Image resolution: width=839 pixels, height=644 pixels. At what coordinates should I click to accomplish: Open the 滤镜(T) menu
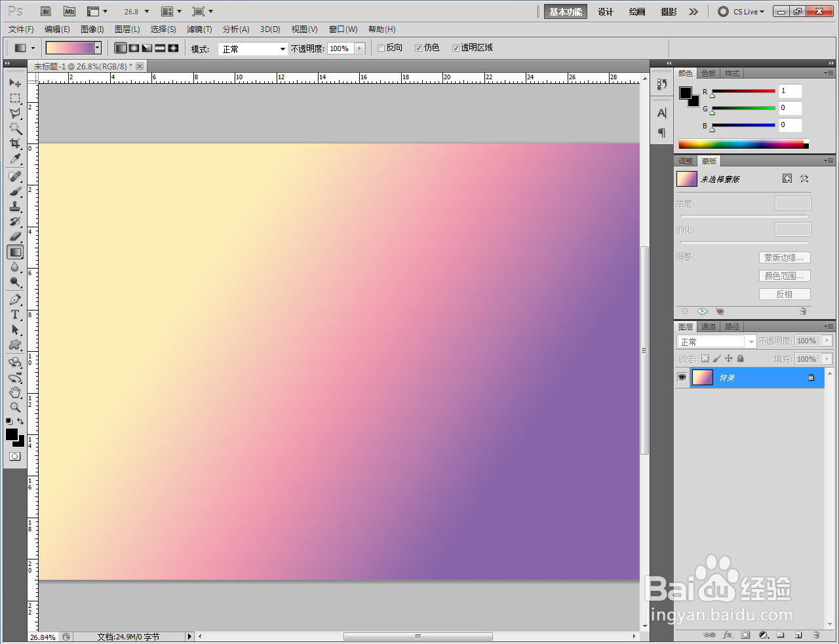point(199,29)
